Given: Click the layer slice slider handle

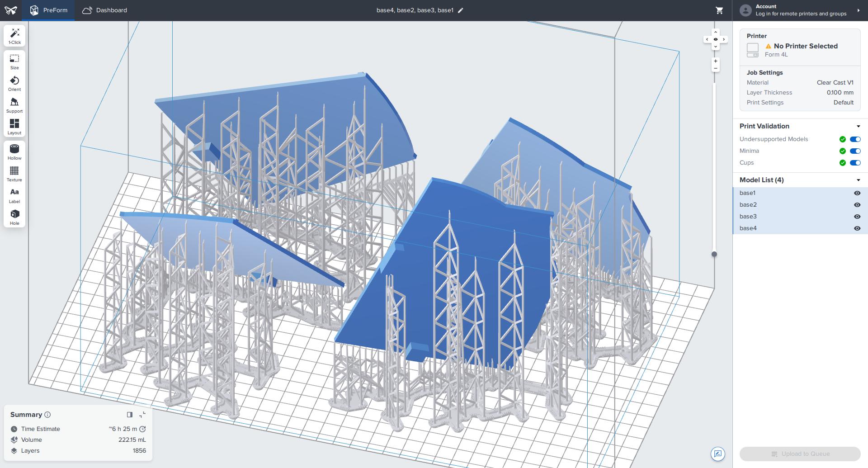Looking at the screenshot, I should coord(714,254).
